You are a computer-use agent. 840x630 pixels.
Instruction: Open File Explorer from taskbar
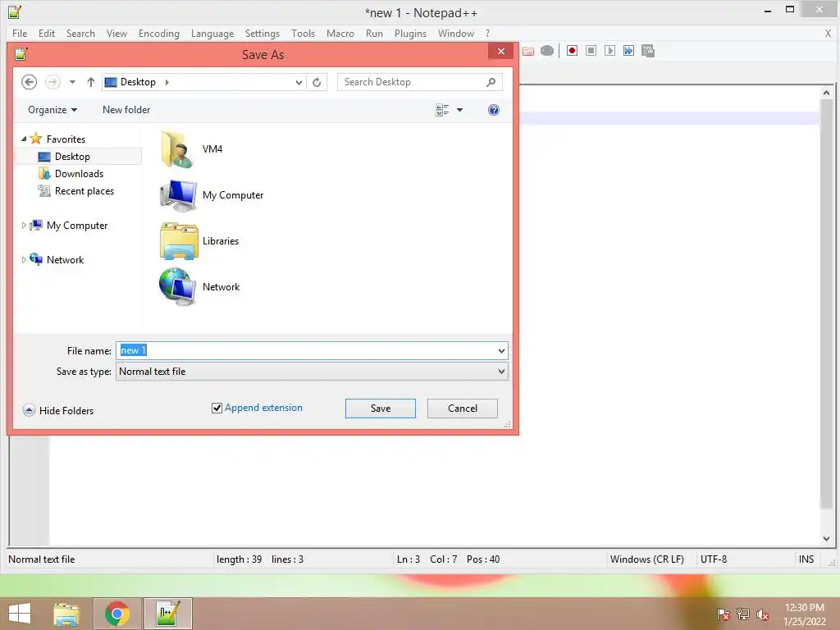coord(66,614)
